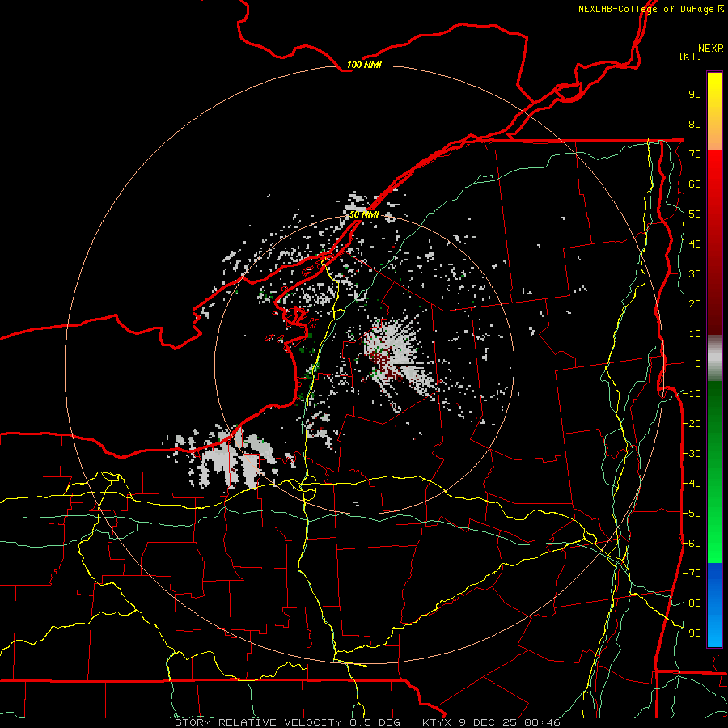
Task: Click the positive 40 scale value
Action: point(695,243)
